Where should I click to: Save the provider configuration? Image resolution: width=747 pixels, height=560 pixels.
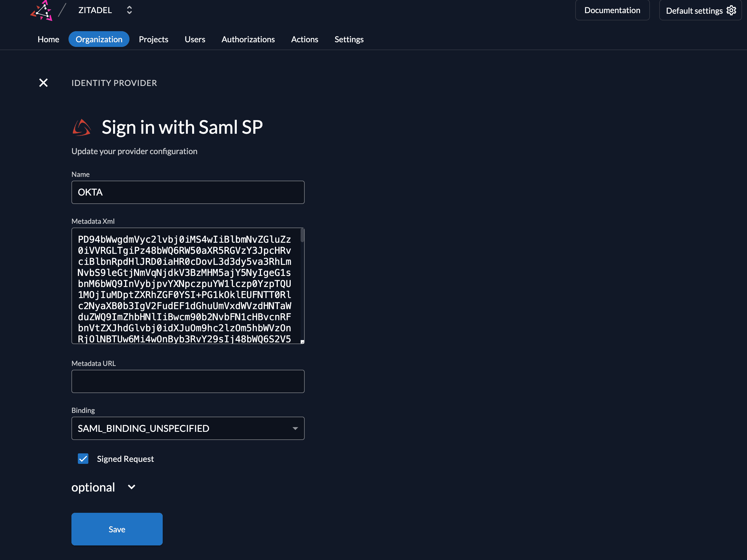click(x=117, y=529)
